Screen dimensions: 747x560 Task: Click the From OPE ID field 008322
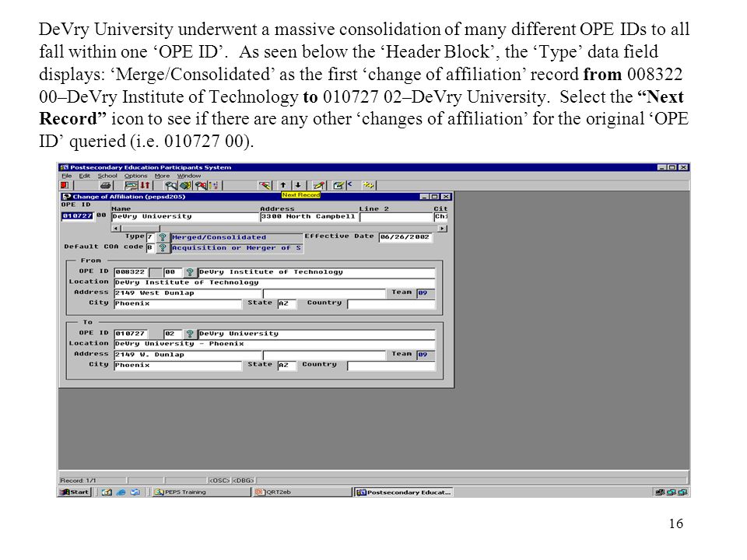(131, 272)
